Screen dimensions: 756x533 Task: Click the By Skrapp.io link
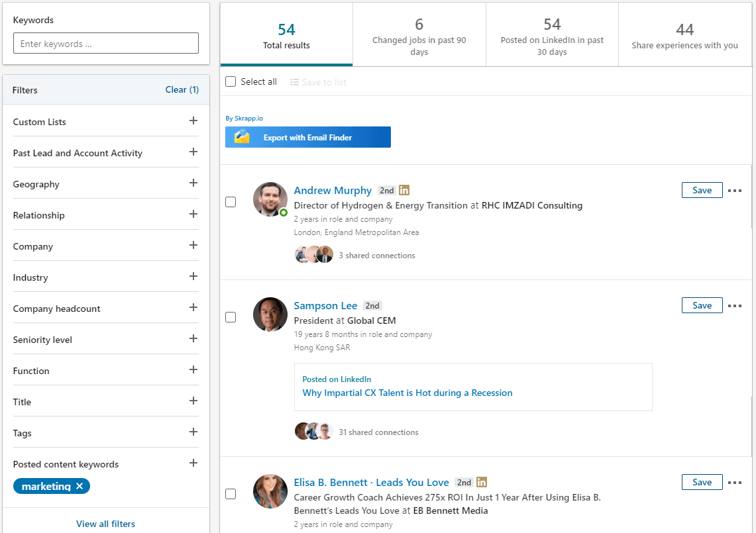(x=244, y=118)
